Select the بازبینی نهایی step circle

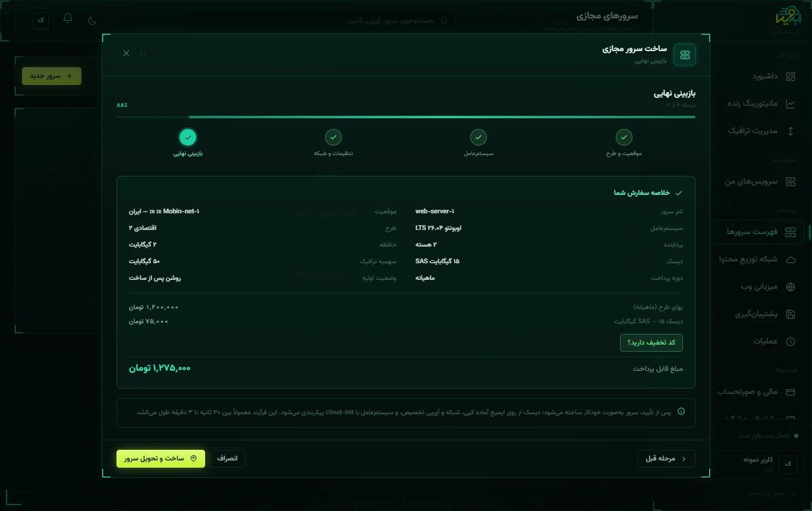click(188, 137)
